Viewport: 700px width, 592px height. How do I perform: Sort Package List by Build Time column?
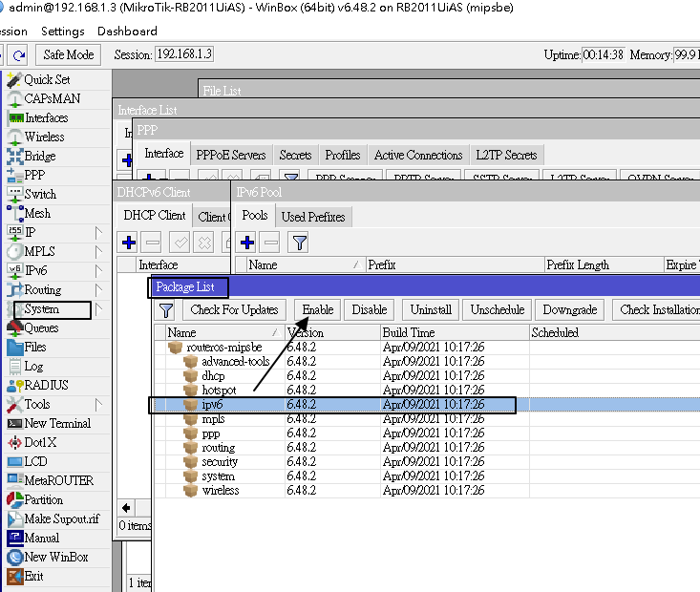point(455,332)
